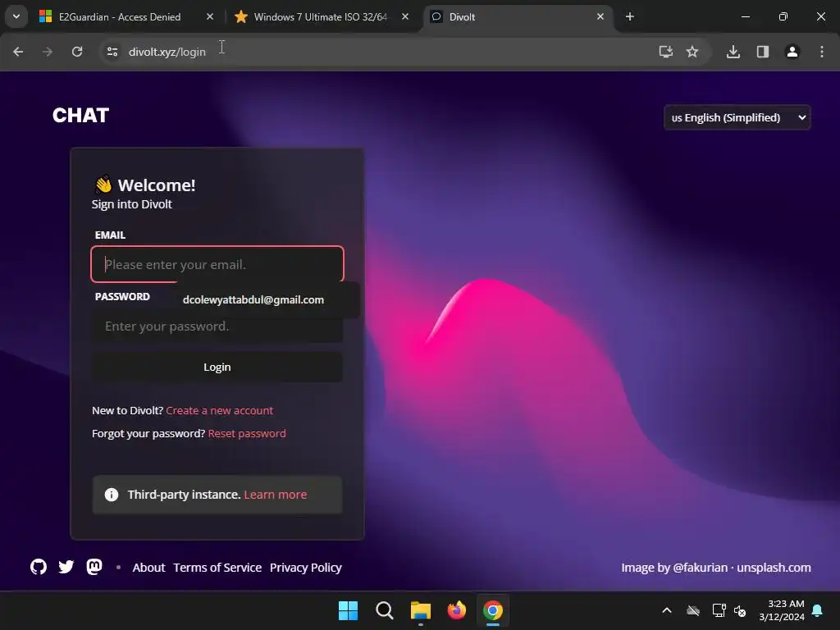Toggle the browser side panel icon
The height and width of the screenshot is (630, 840).
click(x=763, y=52)
